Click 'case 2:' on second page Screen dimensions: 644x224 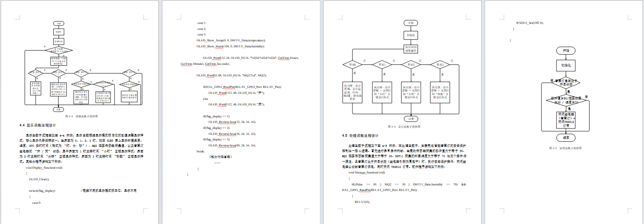[202, 29]
